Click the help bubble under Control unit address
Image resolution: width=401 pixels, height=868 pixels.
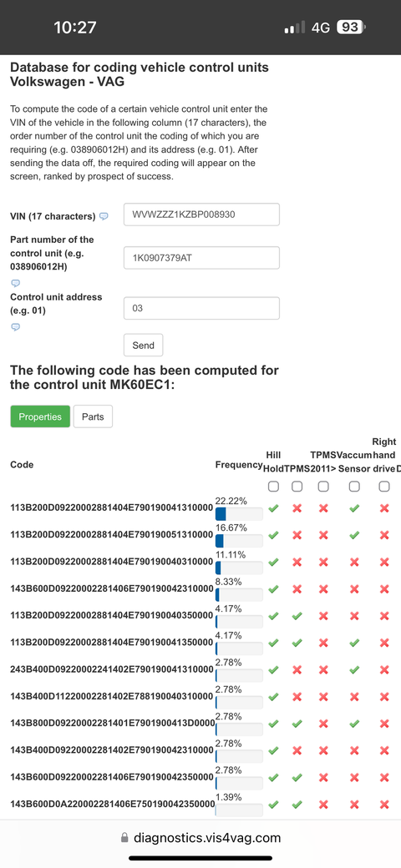pos(16,326)
